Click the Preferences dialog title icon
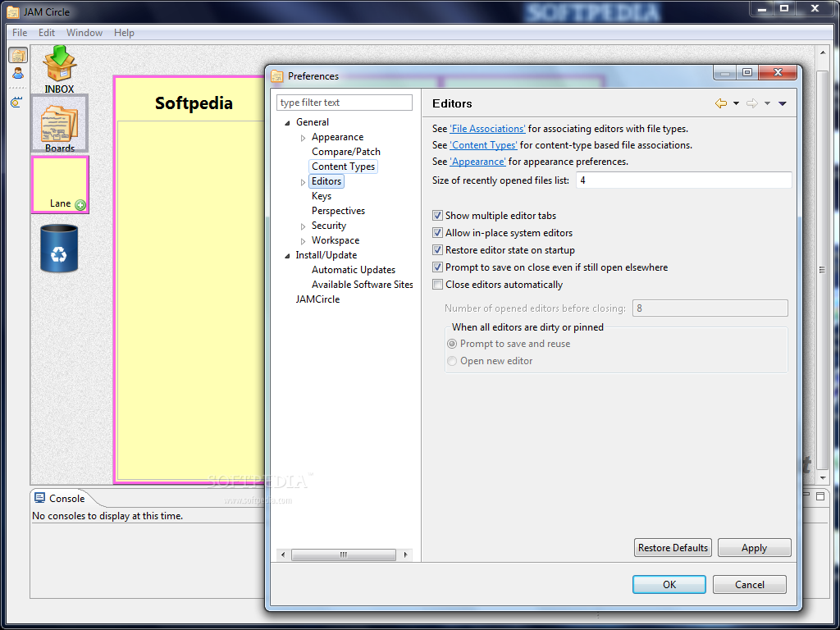This screenshot has width=840, height=630. click(277, 76)
